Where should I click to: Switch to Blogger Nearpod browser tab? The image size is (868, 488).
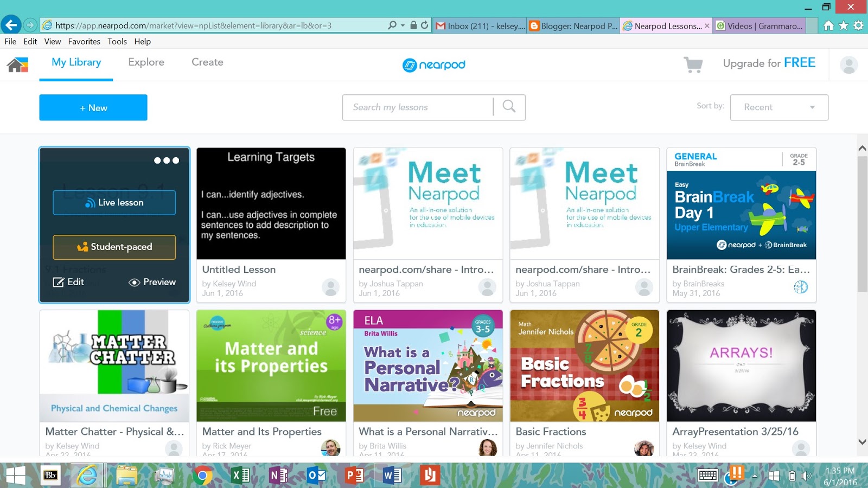pos(573,25)
